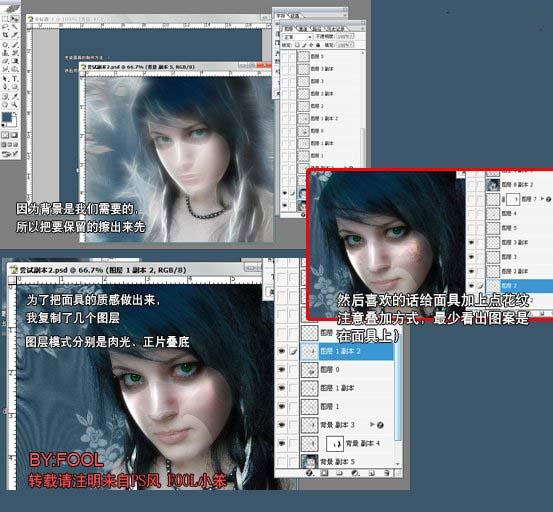553x512 pixels.
Task: Click scroll-down arrow of lower Layers panel
Action: 397,464
